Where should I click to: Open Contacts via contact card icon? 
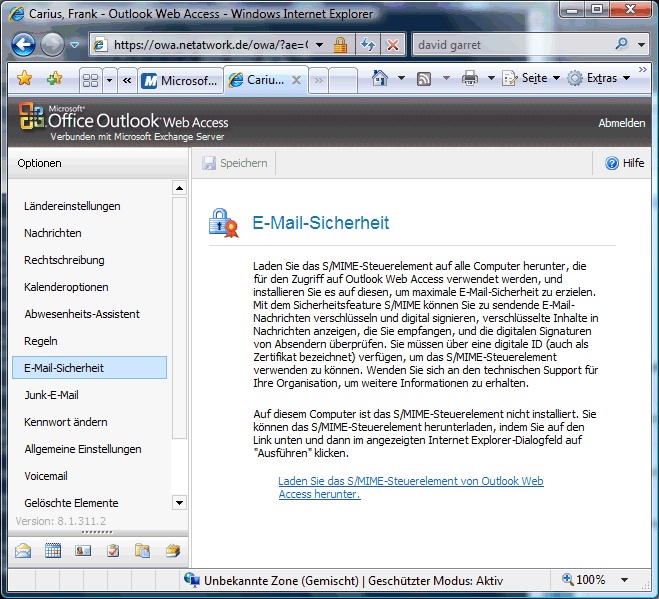click(x=83, y=551)
